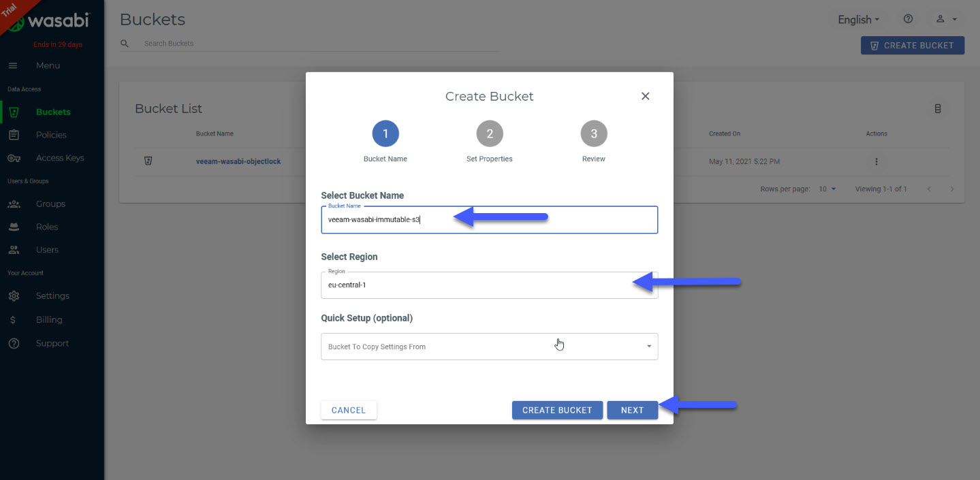Open actions menu for veeam-wasabi-objectlock

(876, 162)
